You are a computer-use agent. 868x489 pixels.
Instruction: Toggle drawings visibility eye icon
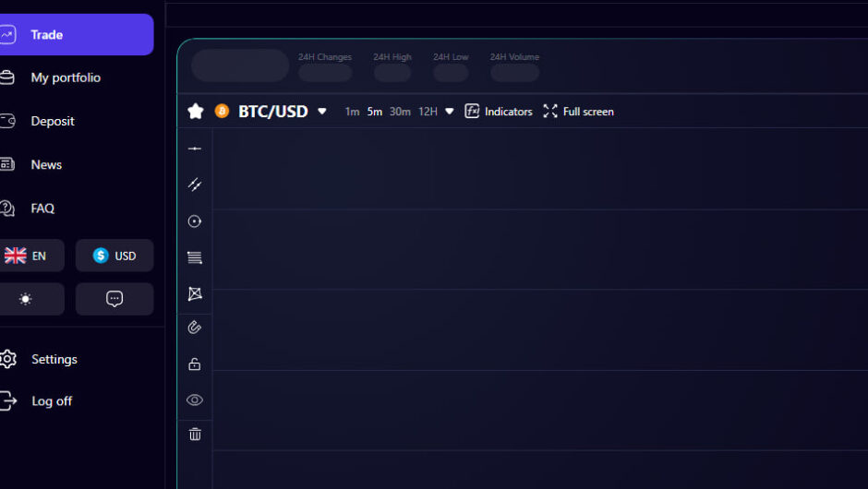pyautogui.click(x=195, y=400)
